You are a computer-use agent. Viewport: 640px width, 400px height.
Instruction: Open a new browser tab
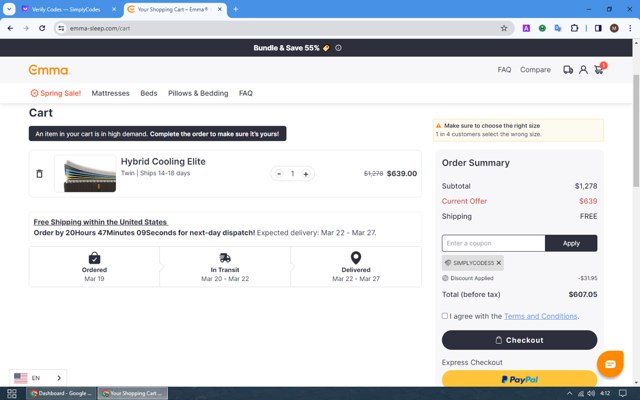[236, 9]
